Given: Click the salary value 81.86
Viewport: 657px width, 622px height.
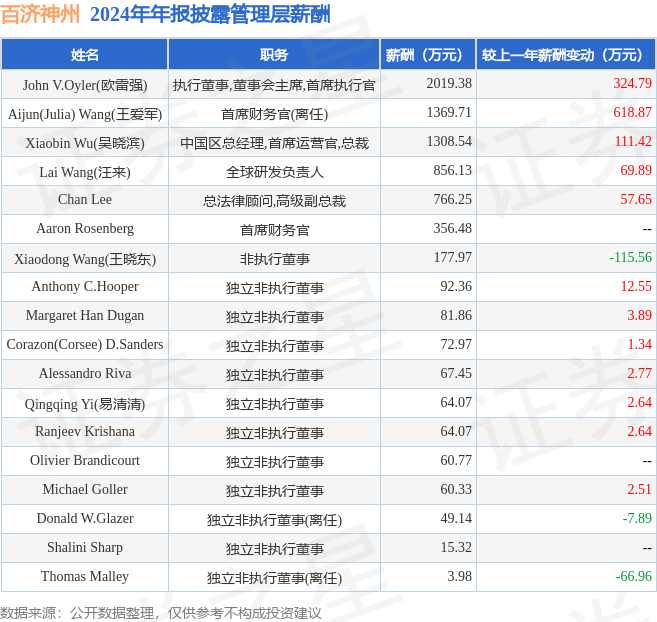Looking at the screenshot, I should pyautogui.click(x=456, y=315).
